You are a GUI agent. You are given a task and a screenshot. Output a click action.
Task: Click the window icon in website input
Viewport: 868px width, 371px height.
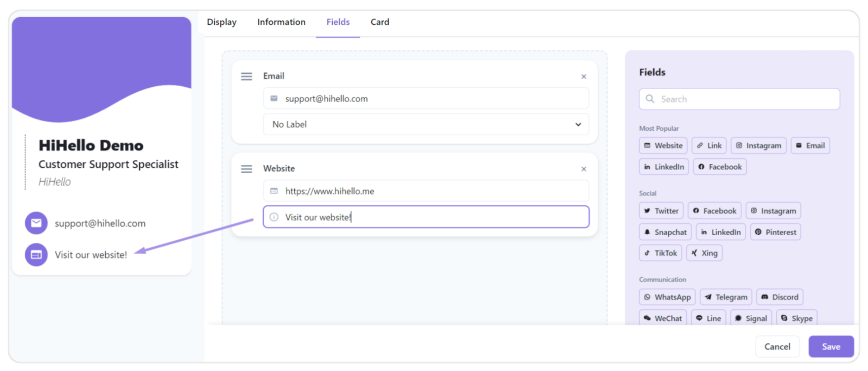pos(274,191)
